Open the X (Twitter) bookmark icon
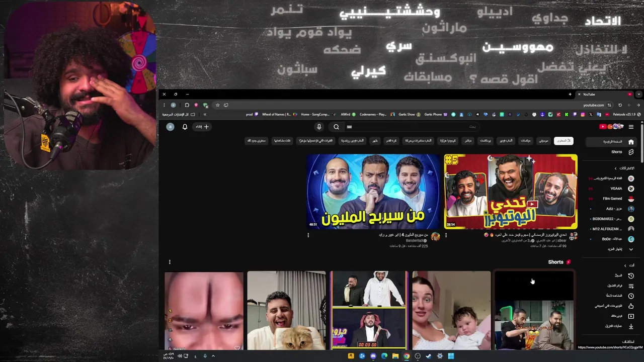 591,114
